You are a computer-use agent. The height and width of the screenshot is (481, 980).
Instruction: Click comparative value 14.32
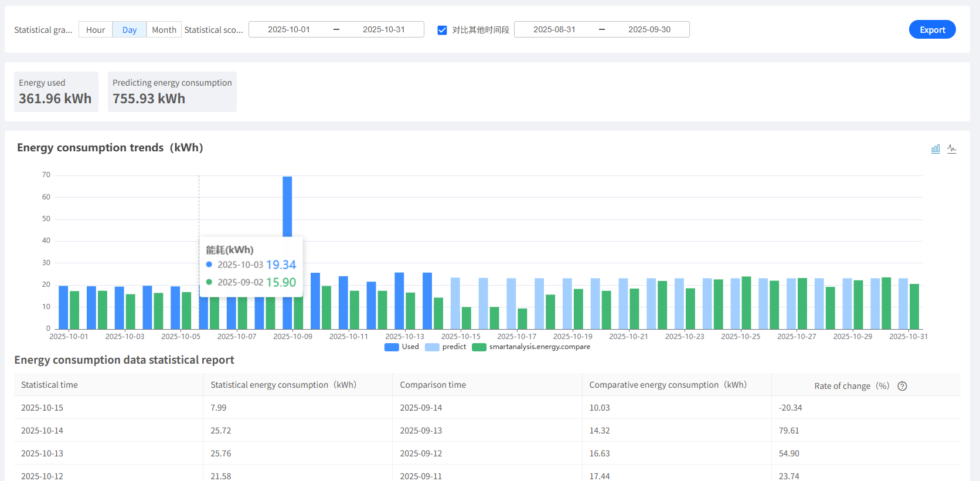pos(600,431)
